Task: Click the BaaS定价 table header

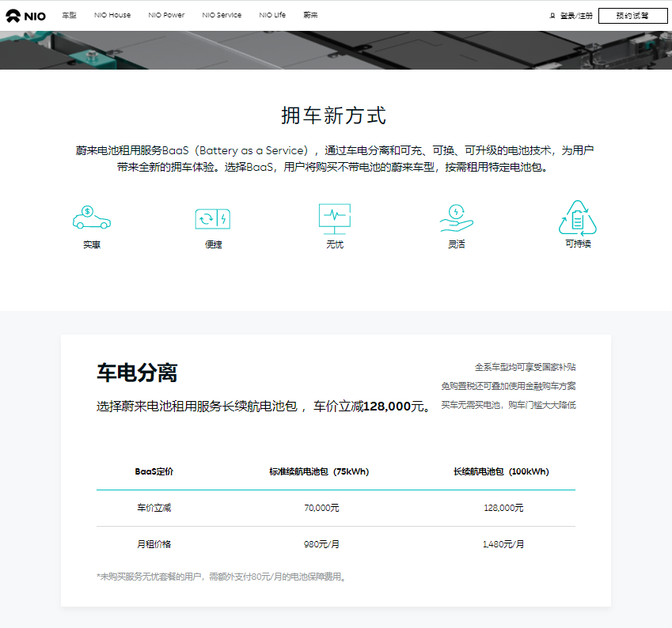Action: pos(154,471)
